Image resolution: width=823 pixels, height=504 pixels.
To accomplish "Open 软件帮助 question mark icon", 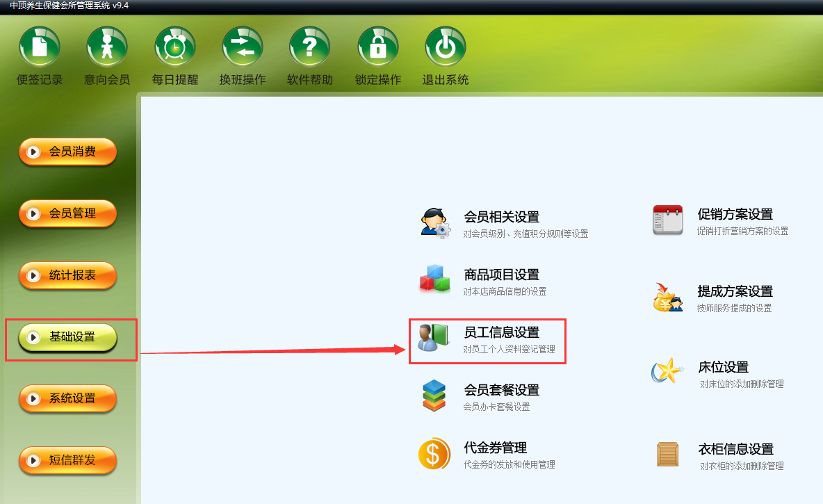I will pos(310,47).
